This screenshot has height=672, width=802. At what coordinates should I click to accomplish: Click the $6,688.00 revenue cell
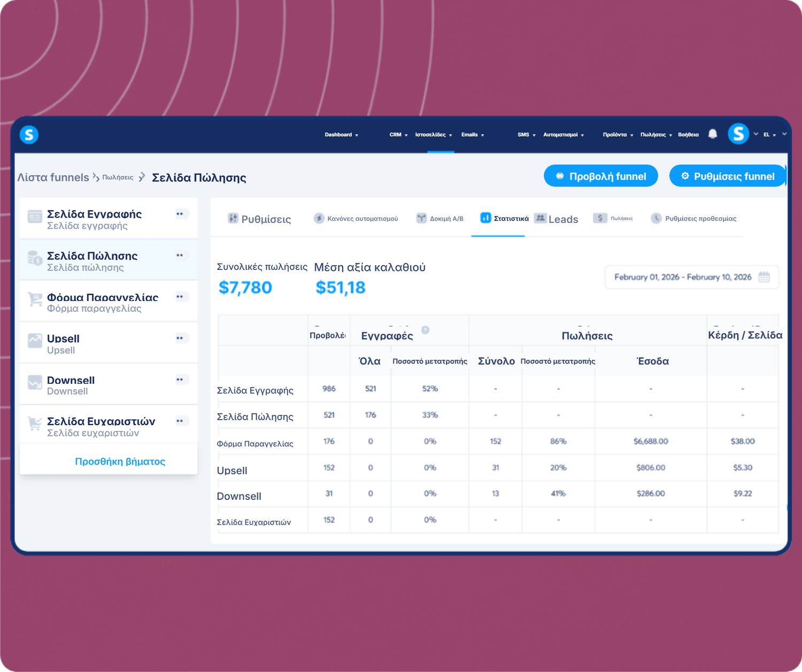click(651, 441)
